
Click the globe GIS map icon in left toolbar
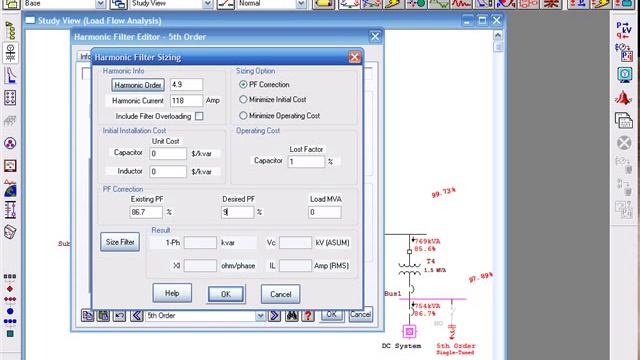tap(10, 188)
